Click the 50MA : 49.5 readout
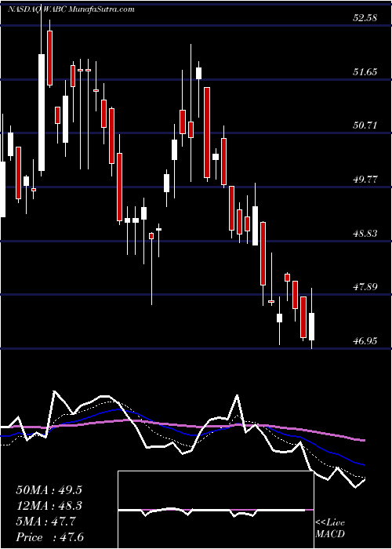This screenshot has height=549, width=392. 49,490
